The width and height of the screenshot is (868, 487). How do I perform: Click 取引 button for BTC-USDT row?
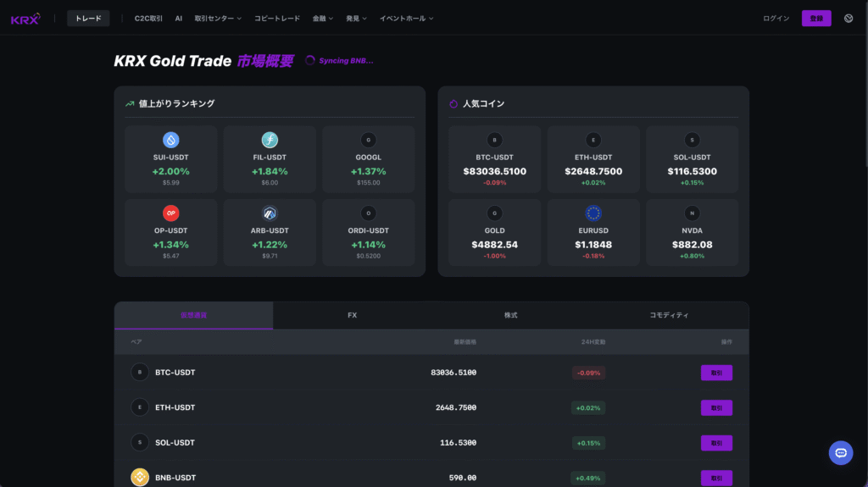pos(716,373)
